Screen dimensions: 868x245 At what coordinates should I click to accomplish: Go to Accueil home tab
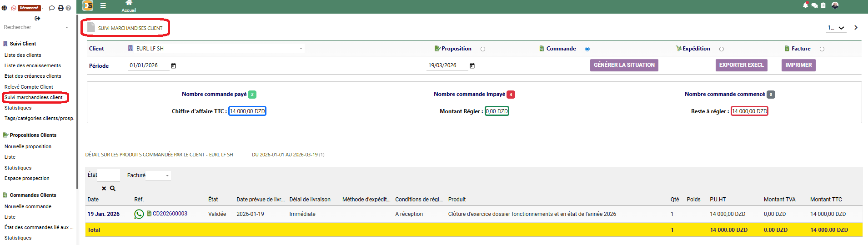click(x=129, y=6)
